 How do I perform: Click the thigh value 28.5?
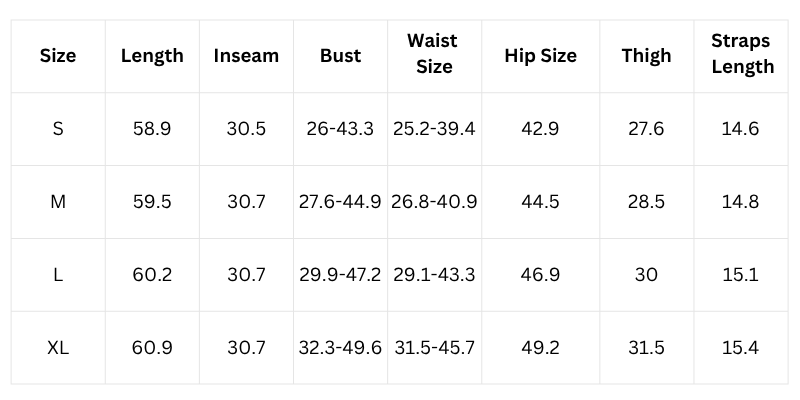[646, 202]
